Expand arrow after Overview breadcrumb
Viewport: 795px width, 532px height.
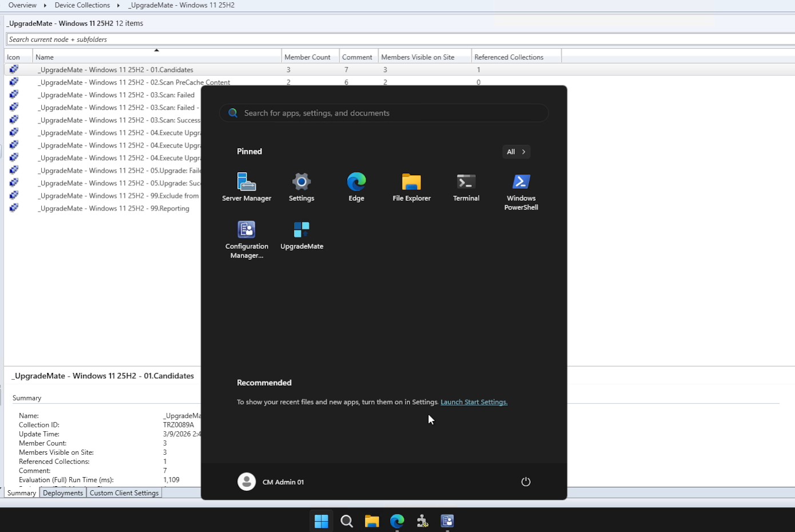(45, 5)
